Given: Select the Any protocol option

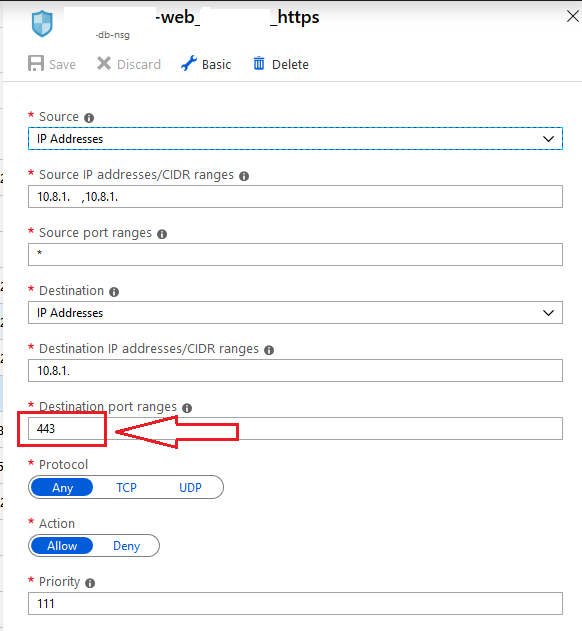Looking at the screenshot, I should pos(62,487).
